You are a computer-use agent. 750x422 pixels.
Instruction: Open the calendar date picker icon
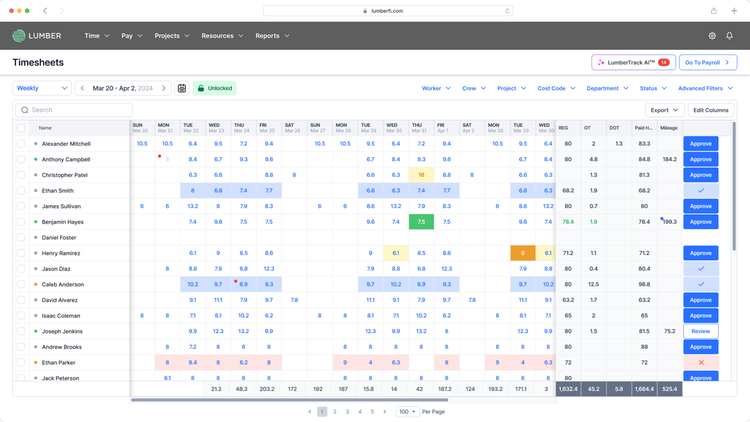[x=182, y=88]
